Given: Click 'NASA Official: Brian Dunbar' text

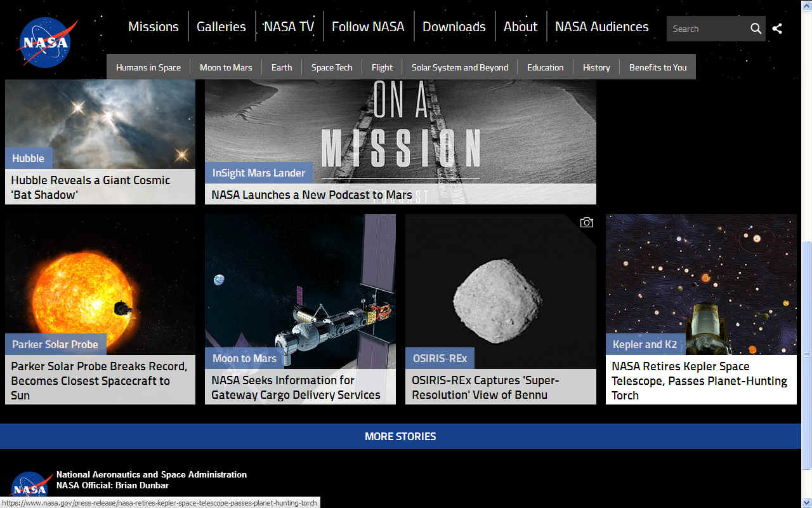Looking at the screenshot, I should [113, 486].
